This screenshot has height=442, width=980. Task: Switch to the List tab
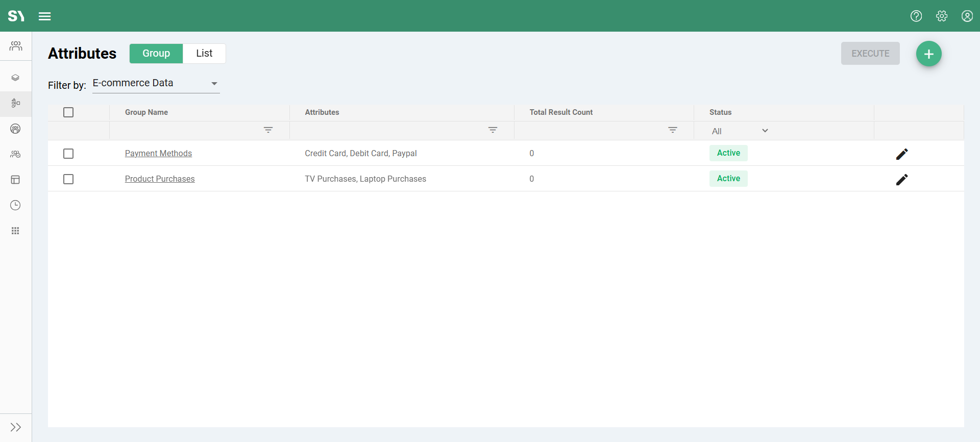pos(204,54)
